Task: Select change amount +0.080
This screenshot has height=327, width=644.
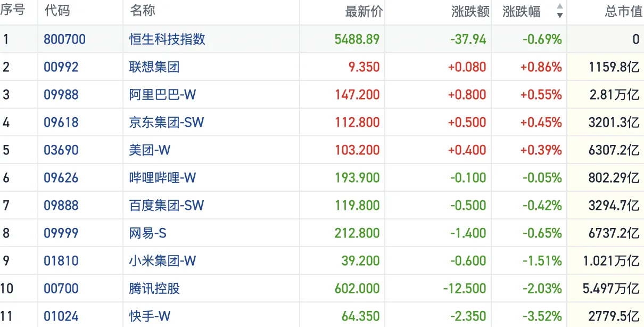Action: (467, 67)
